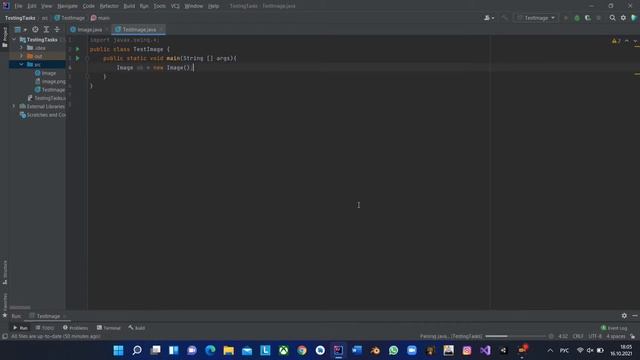Click TestImage breadcrumb in navigation bar
Viewport: 640px width, 360px height.
coord(69,18)
